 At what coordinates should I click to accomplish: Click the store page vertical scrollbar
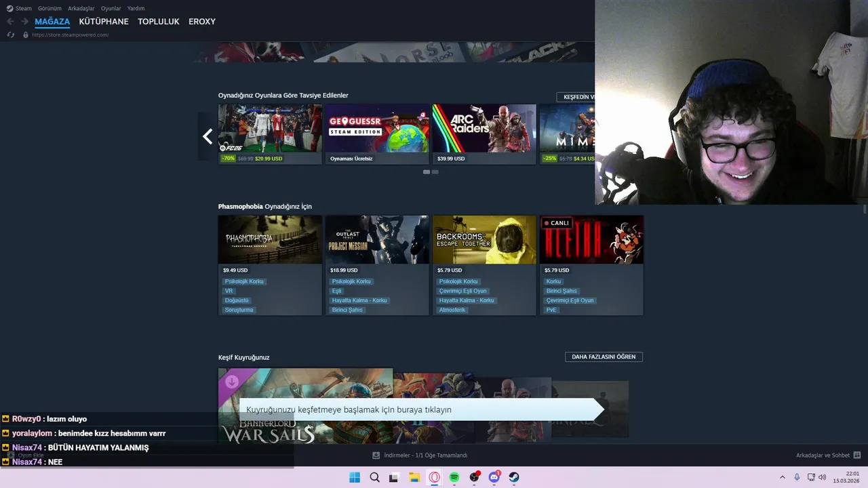(x=865, y=209)
